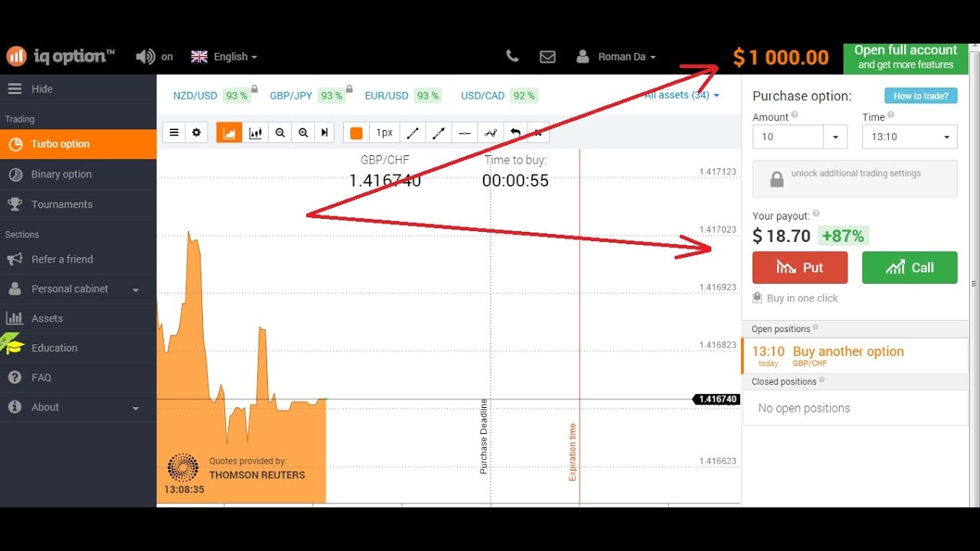Select the area chart type
980x551 pixels.
(229, 132)
